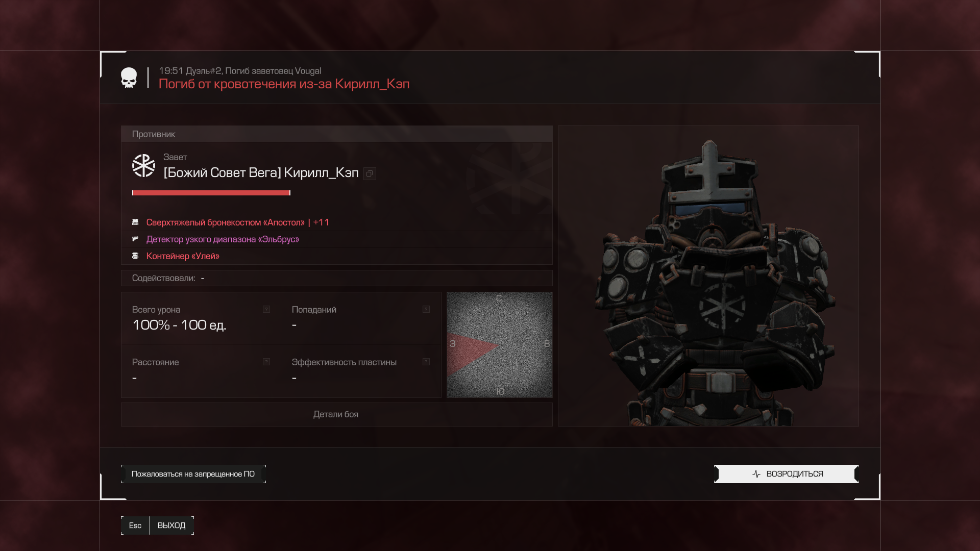Click the ВЫХОД exit button
This screenshot has height=551, width=980.
(x=171, y=525)
